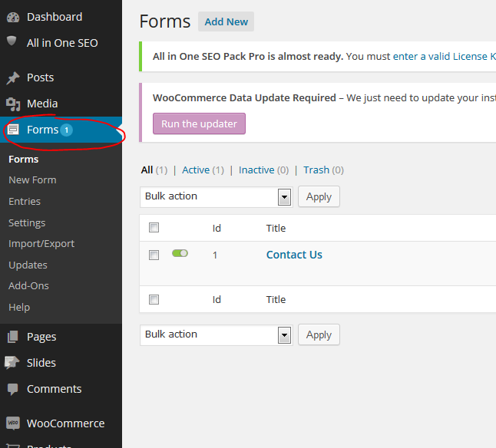
Task: Click the Media icon in sidebar
Action: 13,104
